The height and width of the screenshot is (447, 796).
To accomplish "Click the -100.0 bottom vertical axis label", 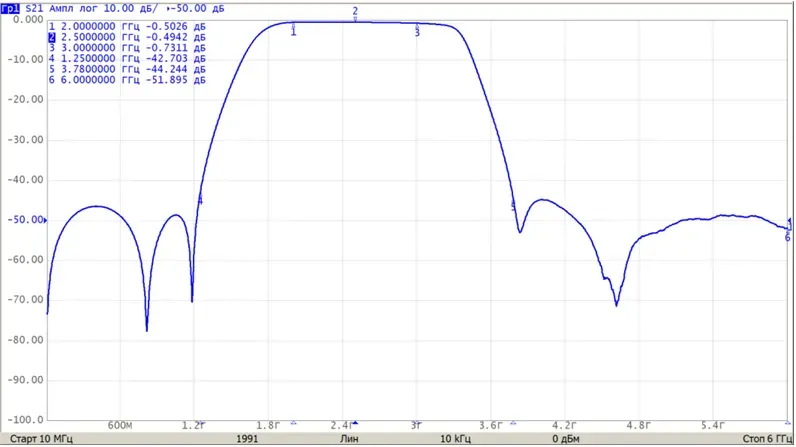I will pos(25,420).
